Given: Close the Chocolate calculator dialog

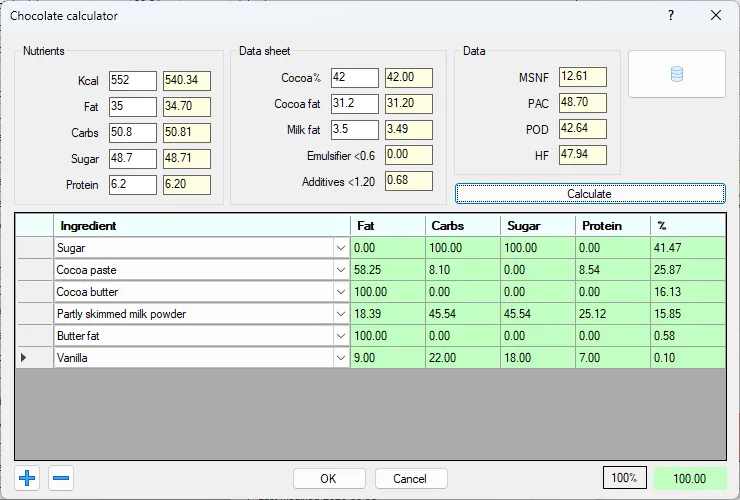Looking at the screenshot, I should (715, 16).
